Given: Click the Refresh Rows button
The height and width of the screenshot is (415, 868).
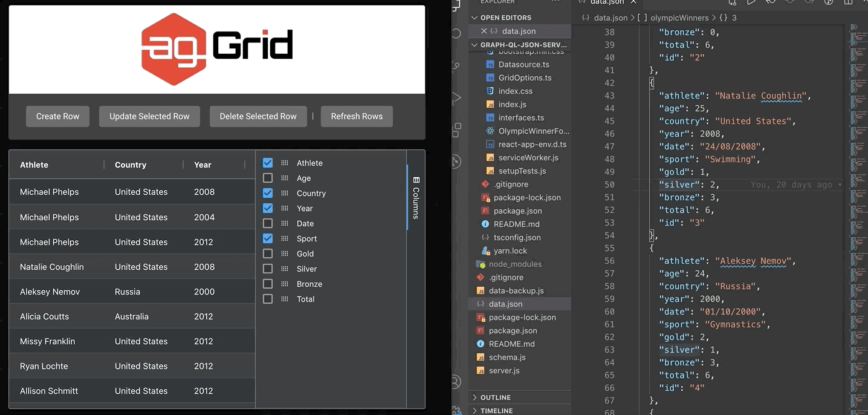Looking at the screenshot, I should (357, 116).
